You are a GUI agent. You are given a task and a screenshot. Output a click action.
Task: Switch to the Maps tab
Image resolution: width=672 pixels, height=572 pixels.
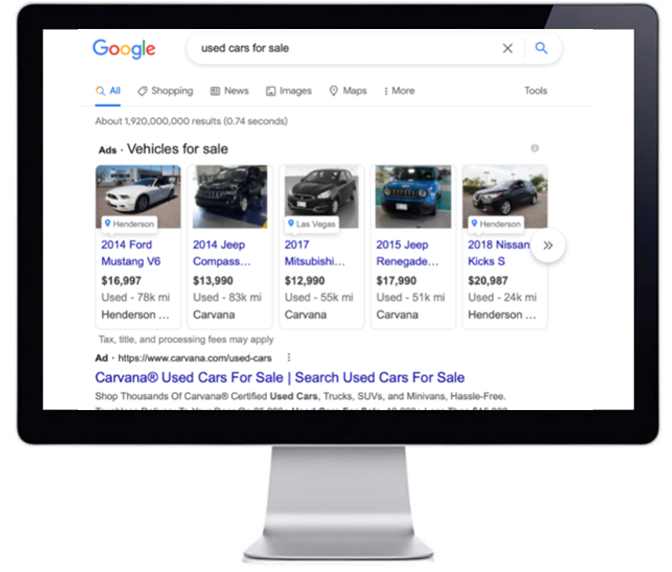pos(348,91)
